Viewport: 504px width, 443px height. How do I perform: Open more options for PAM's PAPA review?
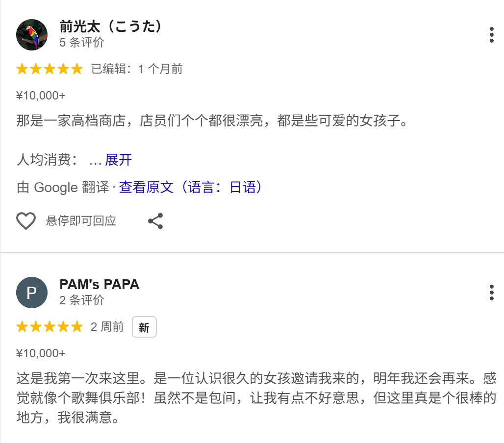click(x=491, y=293)
